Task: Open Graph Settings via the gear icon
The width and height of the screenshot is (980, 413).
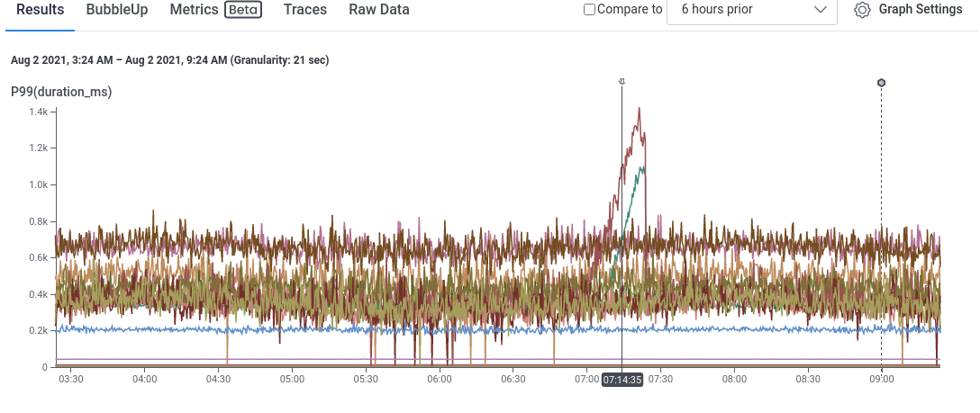Action: pos(862,10)
